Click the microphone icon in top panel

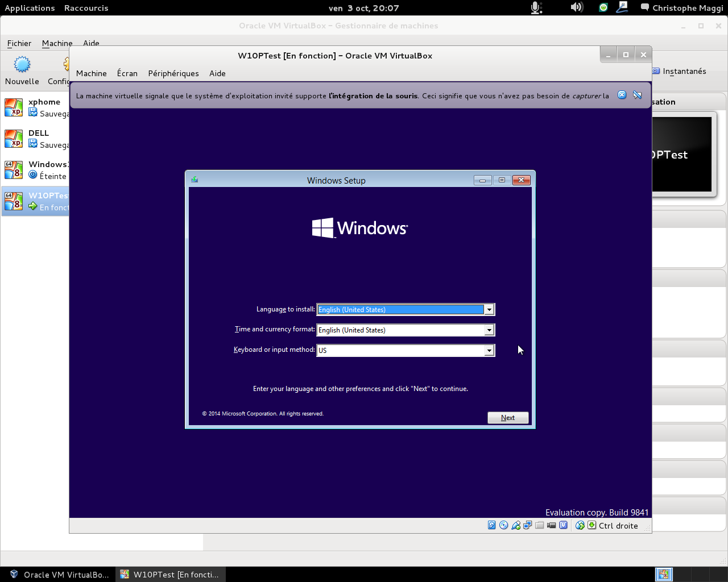536,7
